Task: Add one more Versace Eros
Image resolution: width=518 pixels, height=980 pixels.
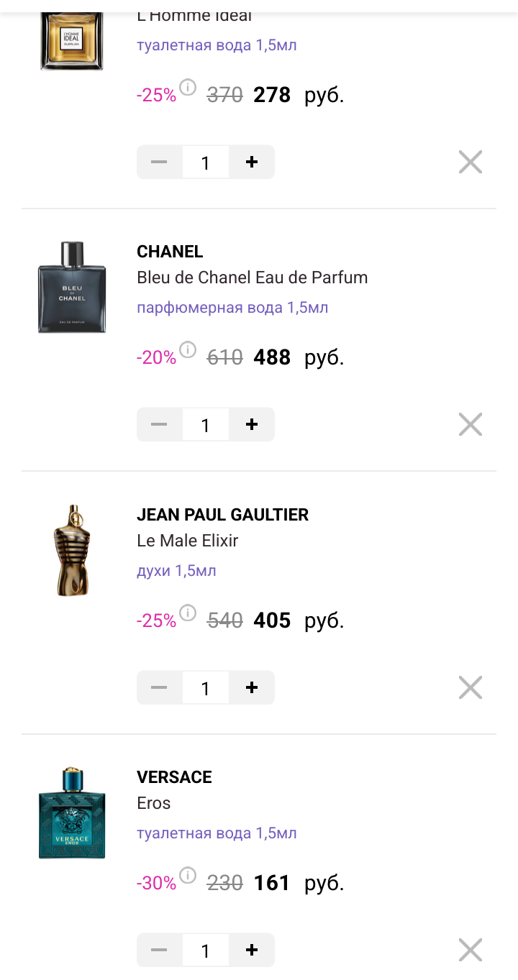Action: click(x=252, y=951)
